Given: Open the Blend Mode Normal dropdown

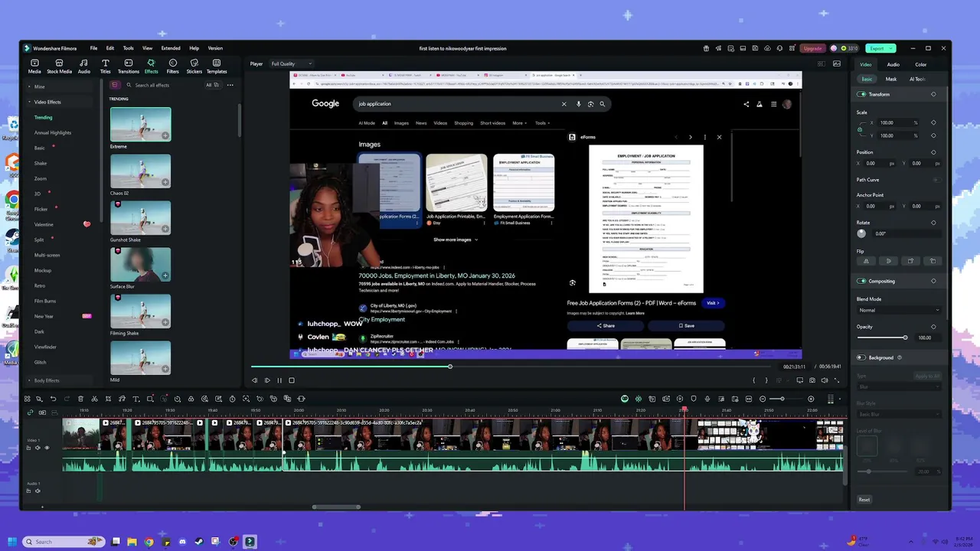Looking at the screenshot, I should pos(898,310).
